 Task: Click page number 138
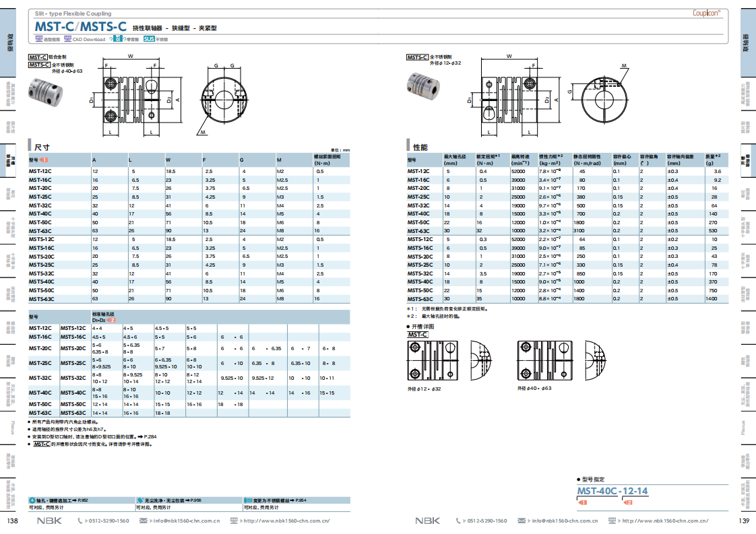(x=13, y=521)
